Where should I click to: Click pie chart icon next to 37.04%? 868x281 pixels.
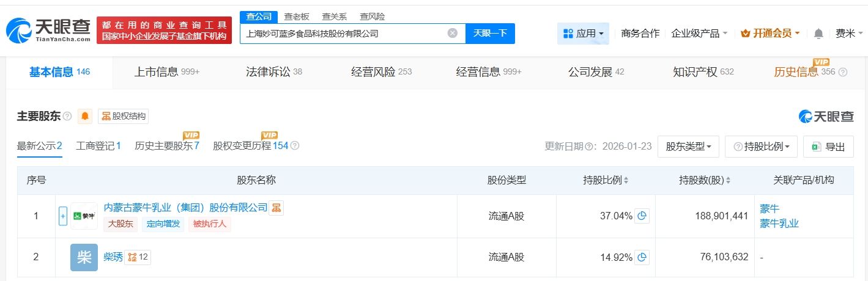(642, 216)
